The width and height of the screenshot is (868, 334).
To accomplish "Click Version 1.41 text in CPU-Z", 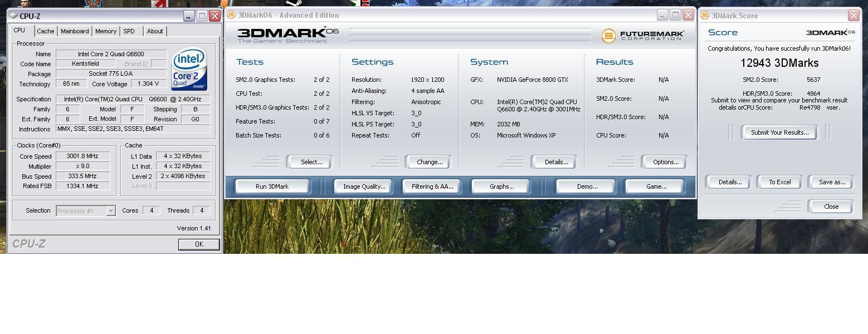I will pyautogui.click(x=194, y=228).
